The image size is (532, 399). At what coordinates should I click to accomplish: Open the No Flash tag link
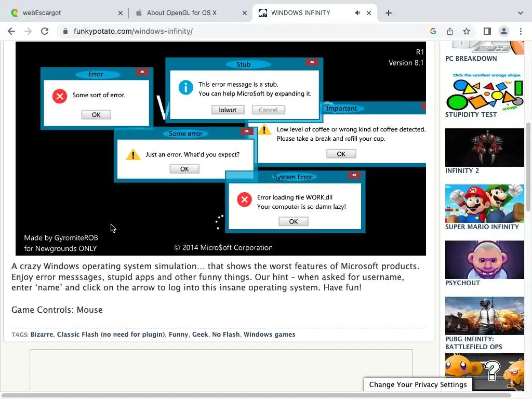click(225, 335)
